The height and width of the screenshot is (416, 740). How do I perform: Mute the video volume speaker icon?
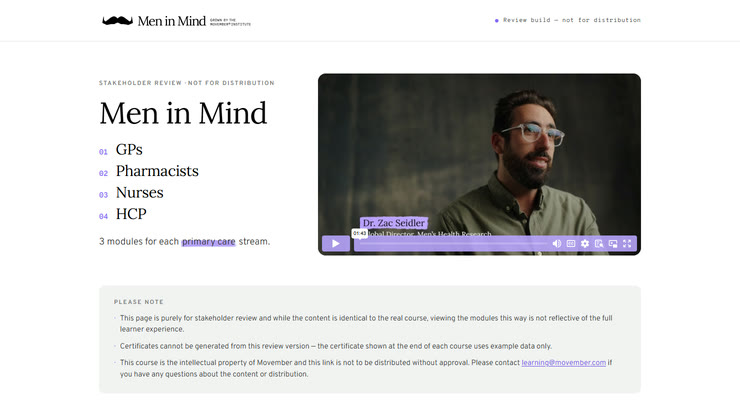tap(557, 244)
